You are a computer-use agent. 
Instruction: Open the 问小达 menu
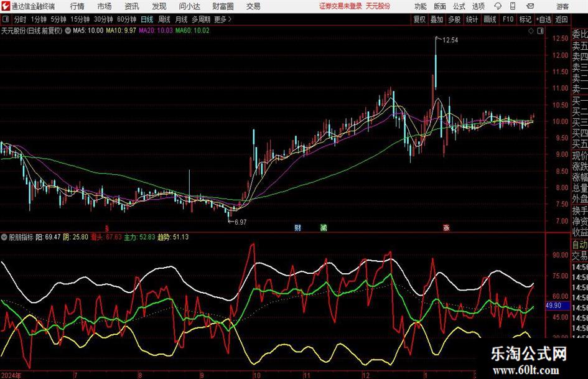190,6
